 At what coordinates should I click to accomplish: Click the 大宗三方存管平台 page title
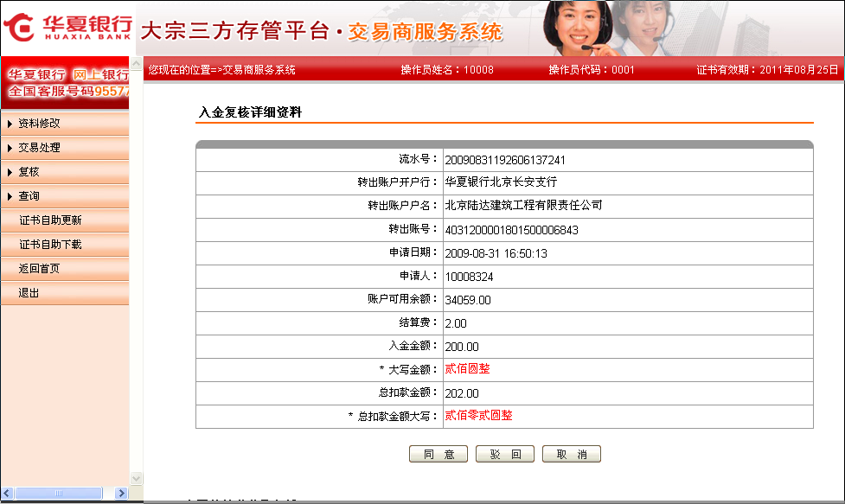pos(235,31)
